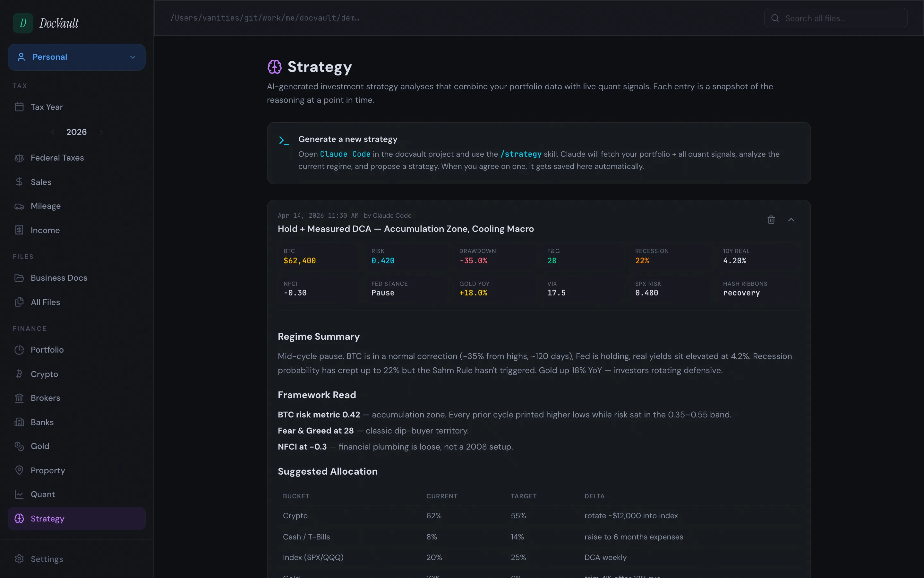This screenshot has width=924, height=578.
Task: Open Settings page
Action: coord(76,559)
